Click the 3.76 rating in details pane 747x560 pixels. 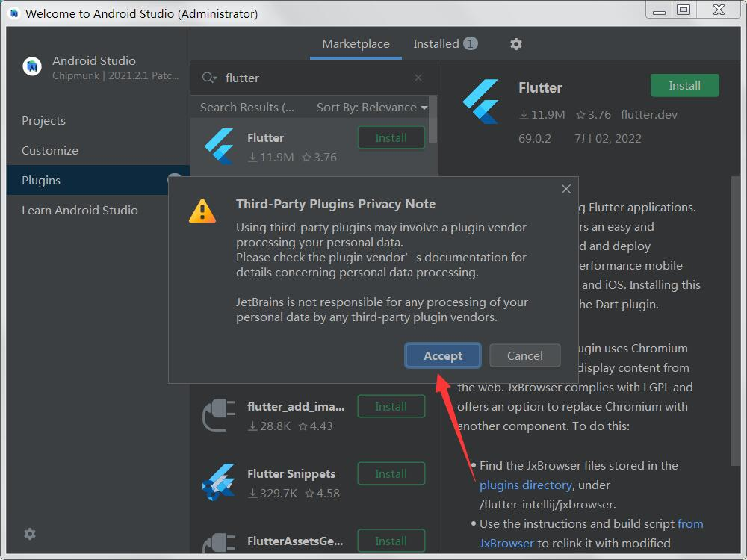[x=594, y=115]
